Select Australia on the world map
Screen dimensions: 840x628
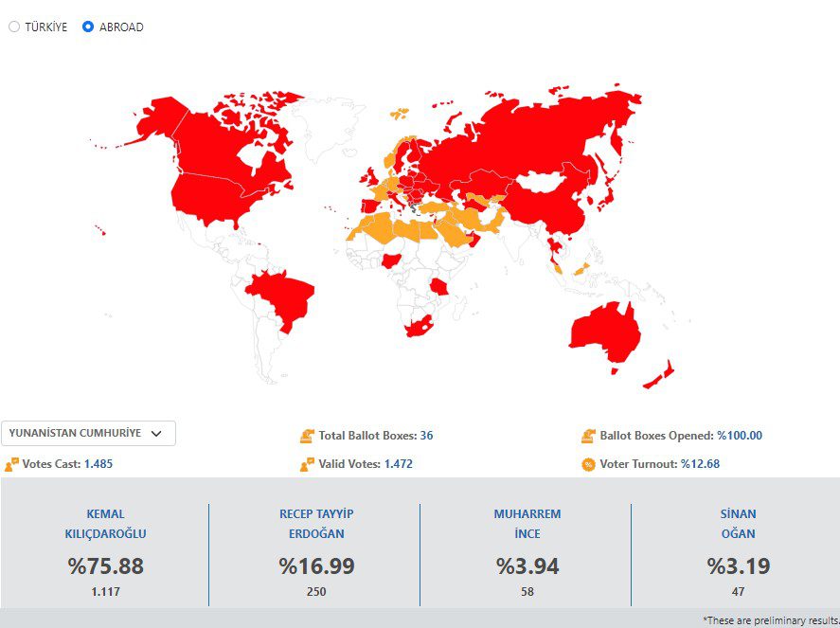coord(605,332)
